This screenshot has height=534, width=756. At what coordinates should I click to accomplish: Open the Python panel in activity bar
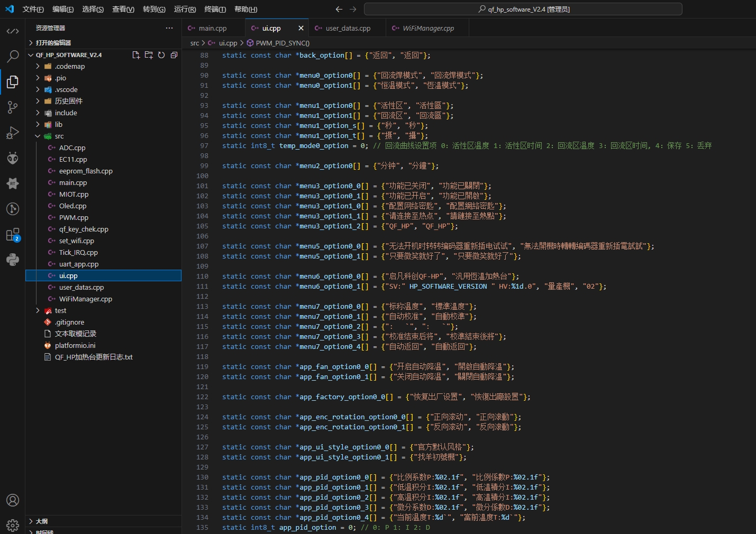(x=13, y=260)
